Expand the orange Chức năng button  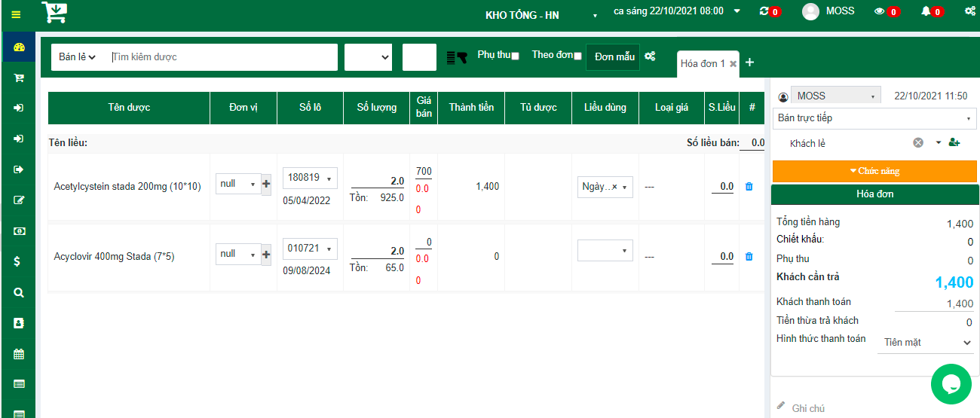coord(874,171)
